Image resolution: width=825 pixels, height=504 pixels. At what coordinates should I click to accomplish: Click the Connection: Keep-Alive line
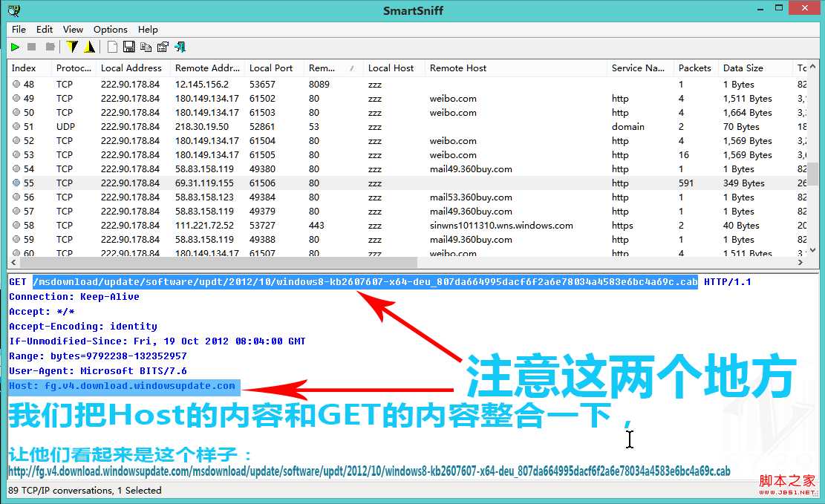(74, 297)
